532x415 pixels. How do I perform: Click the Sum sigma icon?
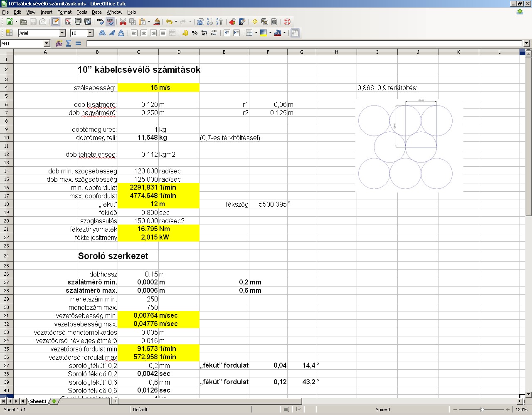(x=69, y=43)
